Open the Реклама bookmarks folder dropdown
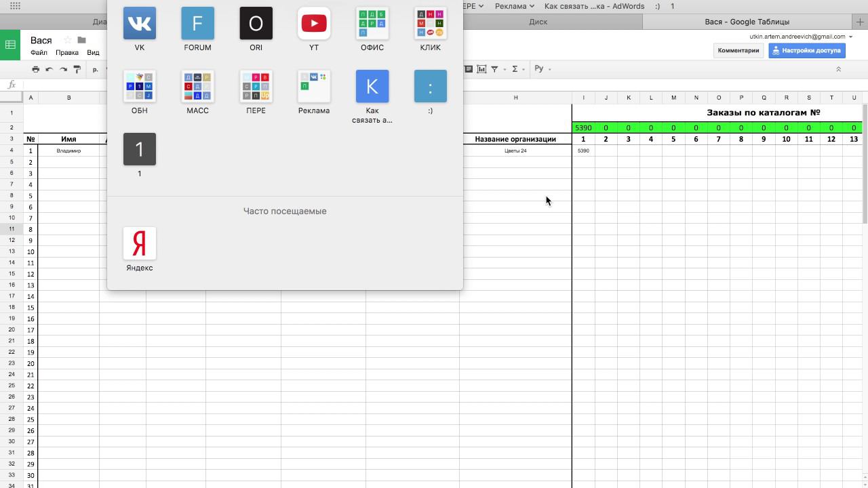 click(x=515, y=6)
